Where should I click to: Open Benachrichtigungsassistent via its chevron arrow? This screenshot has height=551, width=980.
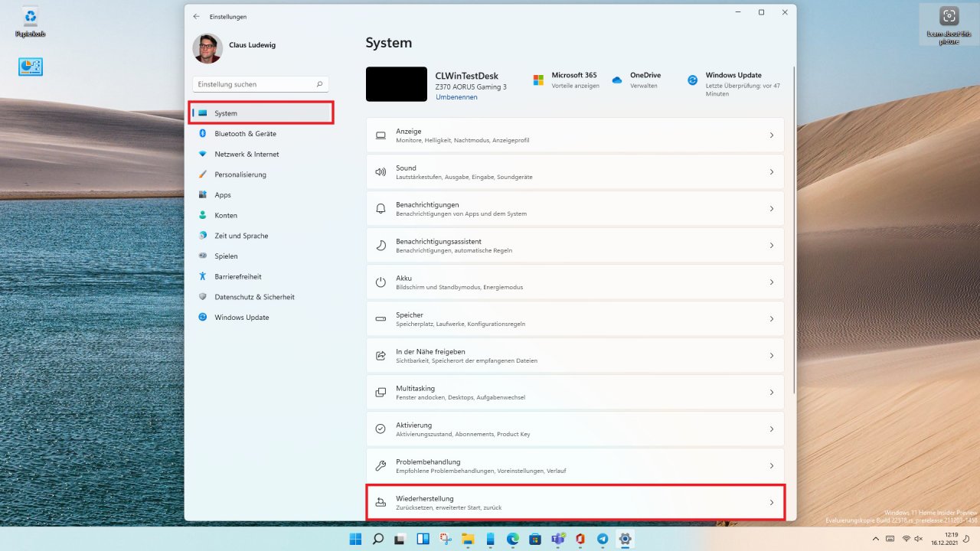[x=771, y=246]
